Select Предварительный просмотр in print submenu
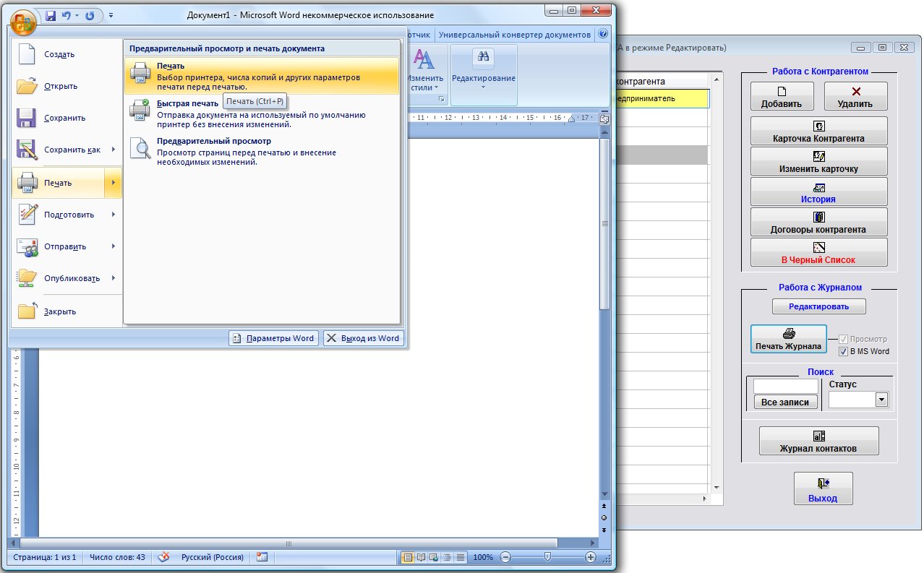This screenshot has height=573, width=924. pos(262,152)
